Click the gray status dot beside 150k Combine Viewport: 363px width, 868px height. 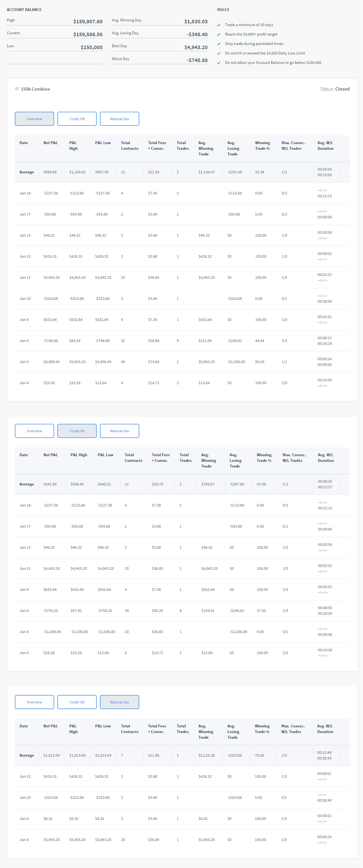(x=17, y=89)
